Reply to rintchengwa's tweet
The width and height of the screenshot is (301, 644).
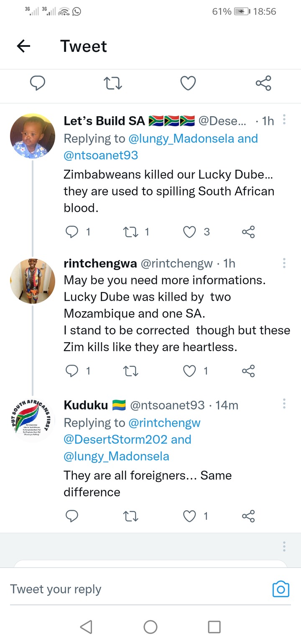[72, 371]
